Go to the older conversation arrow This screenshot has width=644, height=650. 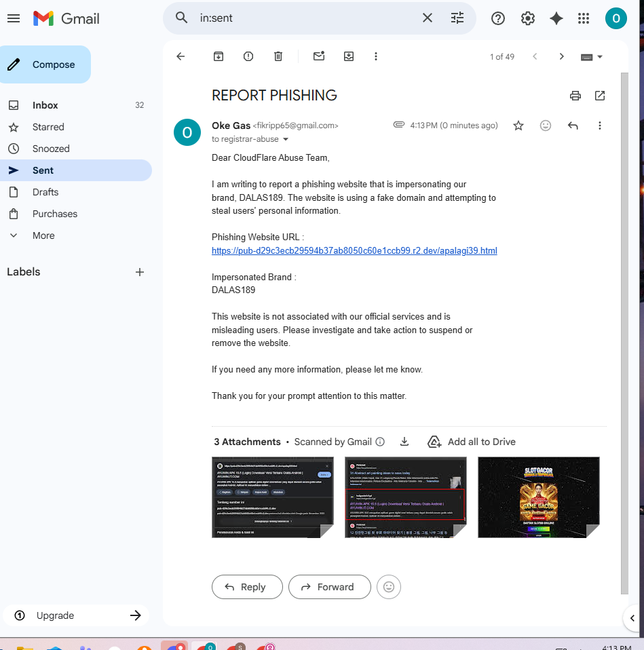[561, 56]
